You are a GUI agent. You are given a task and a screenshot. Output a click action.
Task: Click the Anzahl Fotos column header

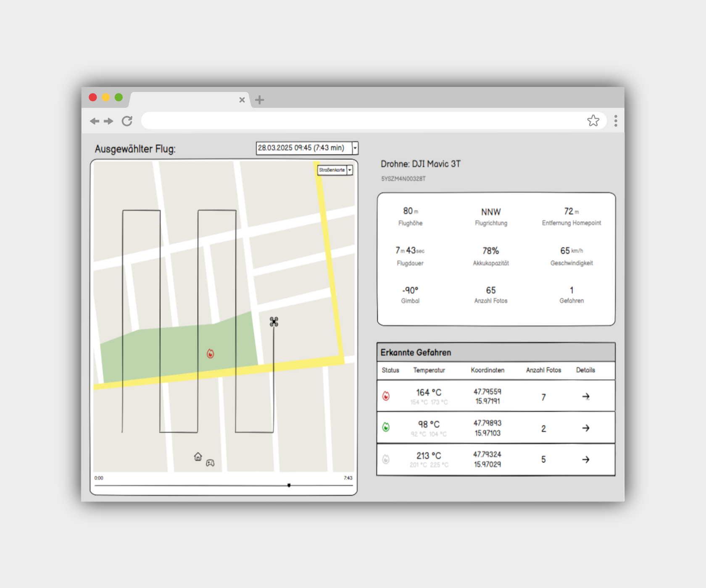pos(544,370)
